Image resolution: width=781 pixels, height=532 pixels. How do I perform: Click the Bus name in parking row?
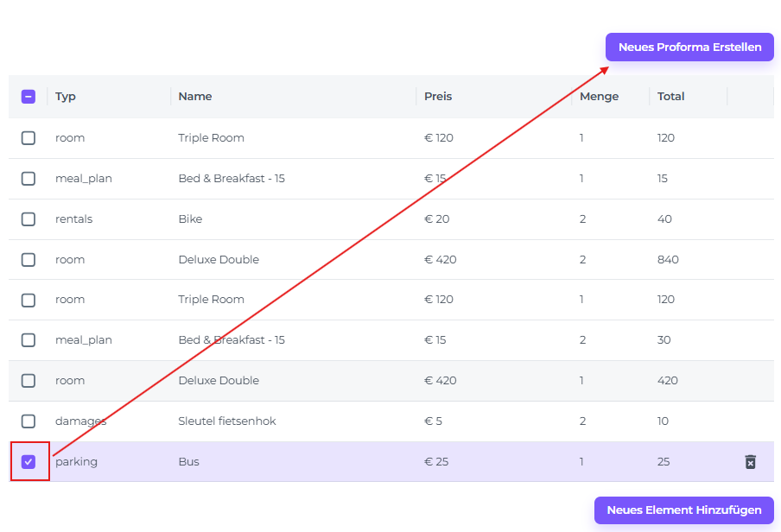click(188, 462)
